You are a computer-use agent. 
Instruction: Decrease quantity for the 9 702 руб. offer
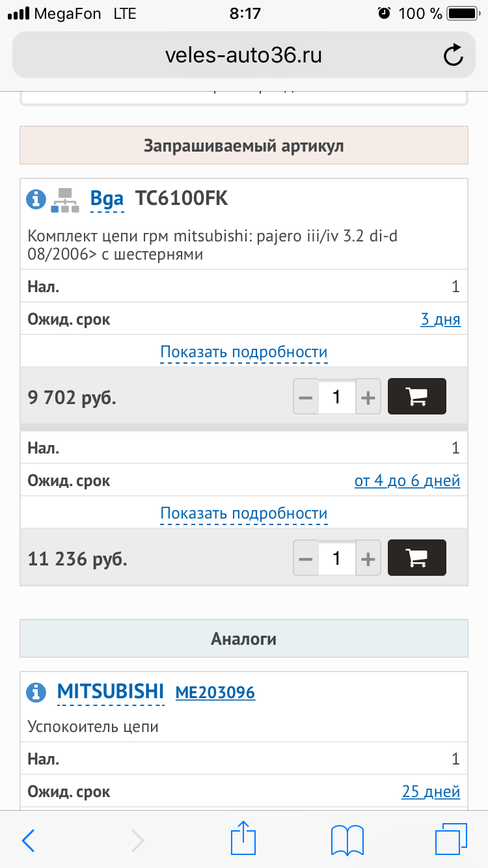coord(306,397)
